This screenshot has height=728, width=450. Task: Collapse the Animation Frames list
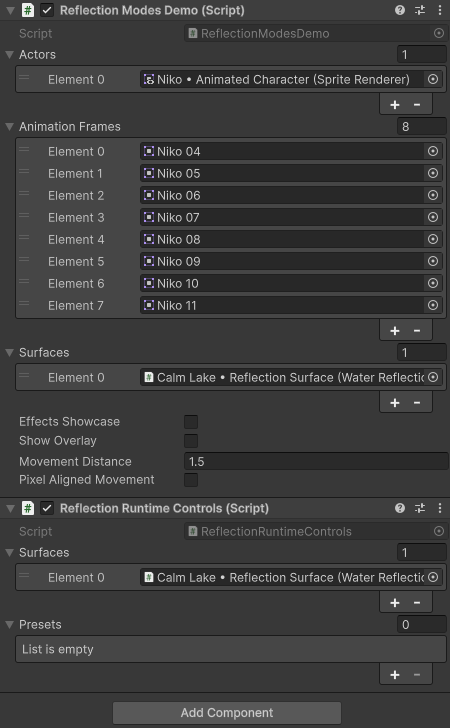coord(9,126)
